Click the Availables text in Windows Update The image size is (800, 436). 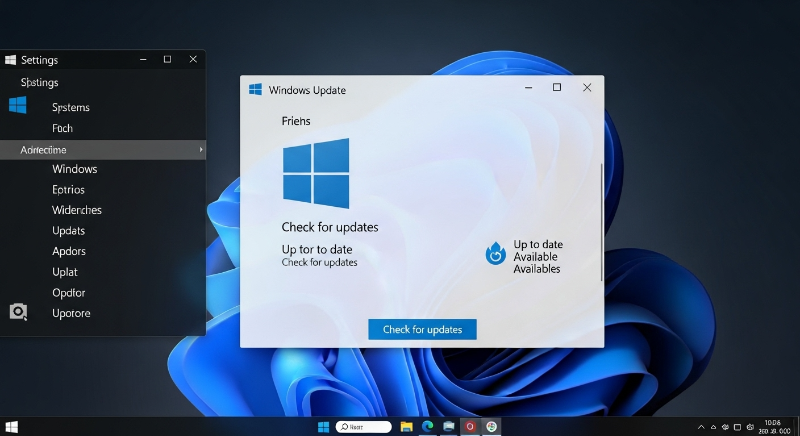[537, 269]
